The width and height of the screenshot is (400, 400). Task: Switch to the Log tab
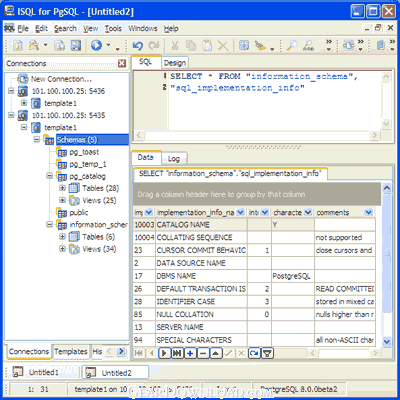click(x=173, y=159)
